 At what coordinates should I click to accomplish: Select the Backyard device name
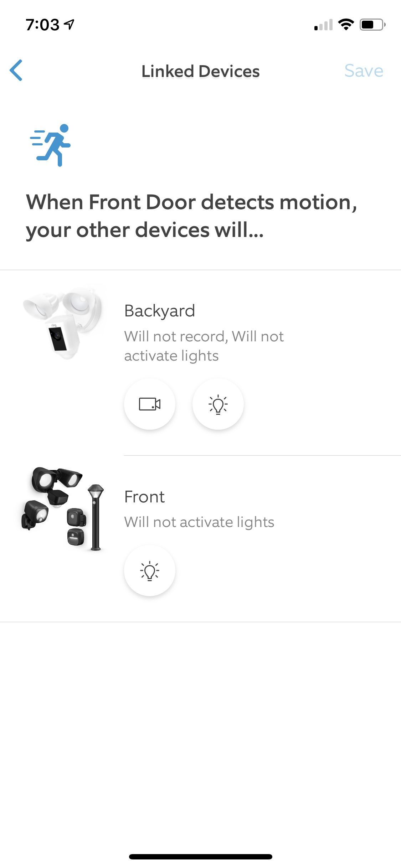160,311
